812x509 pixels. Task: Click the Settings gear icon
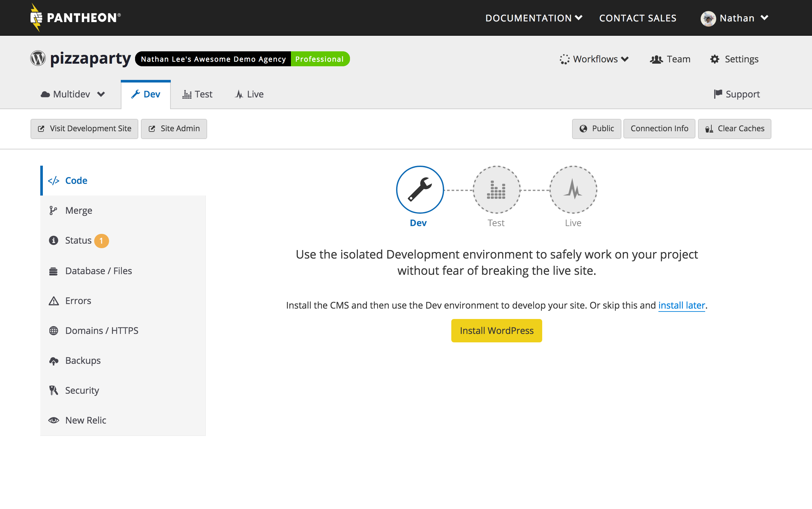tap(715, 59)
